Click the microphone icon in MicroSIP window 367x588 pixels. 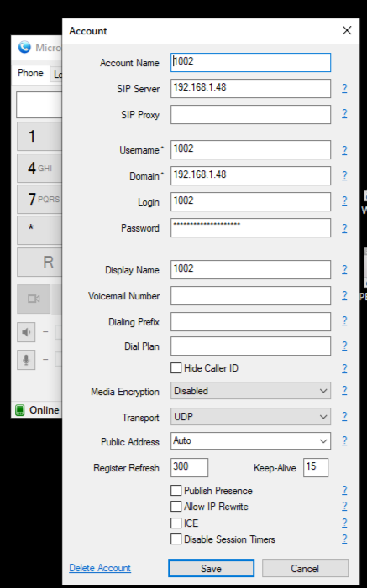point(26,360)
